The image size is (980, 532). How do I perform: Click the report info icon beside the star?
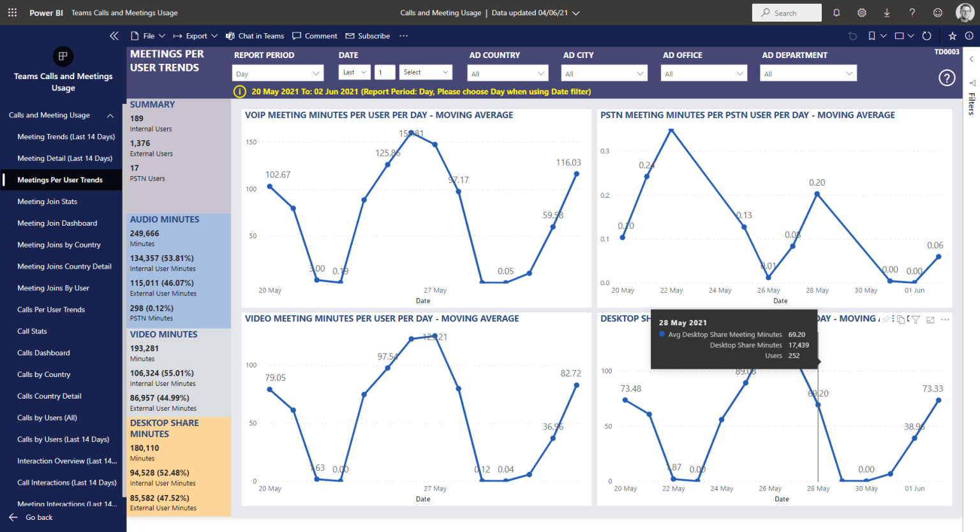click(969, 36)
